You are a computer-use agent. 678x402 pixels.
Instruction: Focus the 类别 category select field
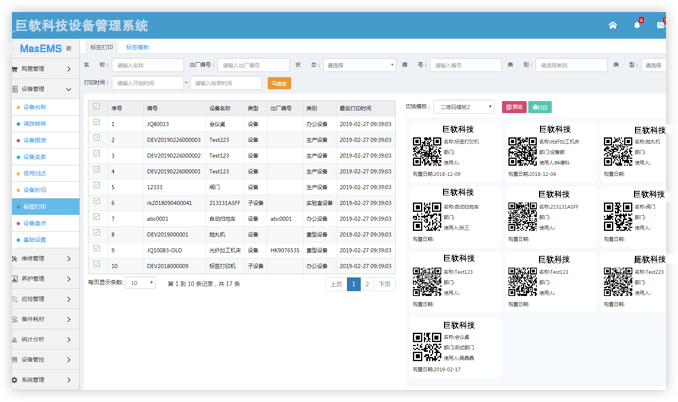(572, 65)
